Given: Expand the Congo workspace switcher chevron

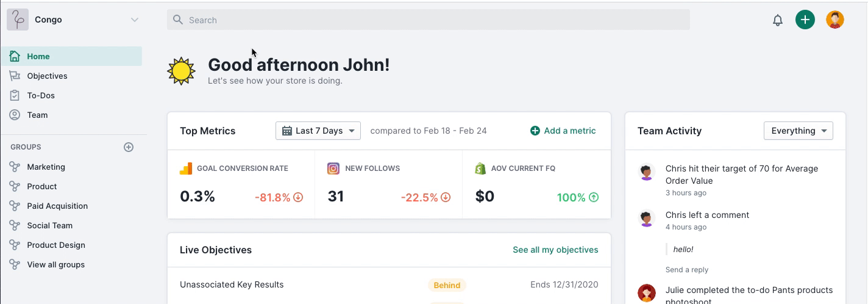Looking at the screenshot, I should point(135,20).
